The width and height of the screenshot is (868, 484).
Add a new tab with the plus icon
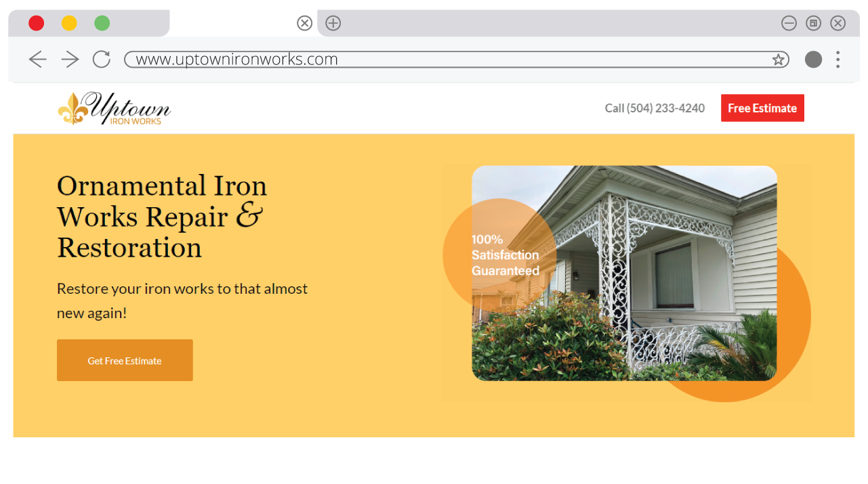point(333,24)
